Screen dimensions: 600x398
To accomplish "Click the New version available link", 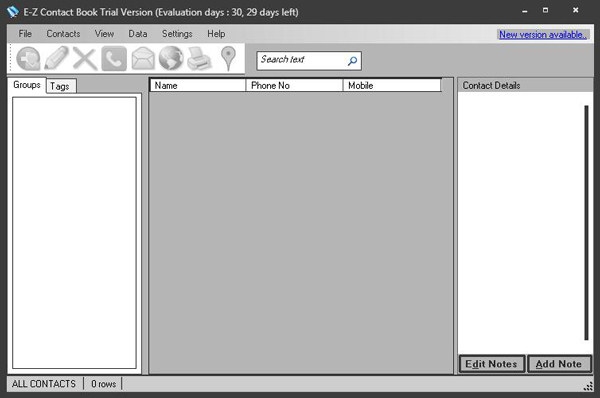I will pyautogui.click(x=543, y=35).
